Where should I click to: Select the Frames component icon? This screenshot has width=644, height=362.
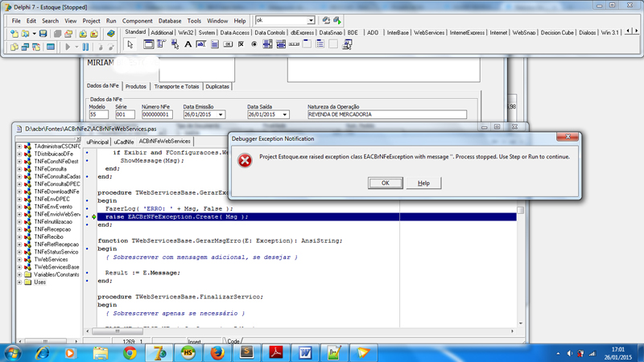coord(148,44)
